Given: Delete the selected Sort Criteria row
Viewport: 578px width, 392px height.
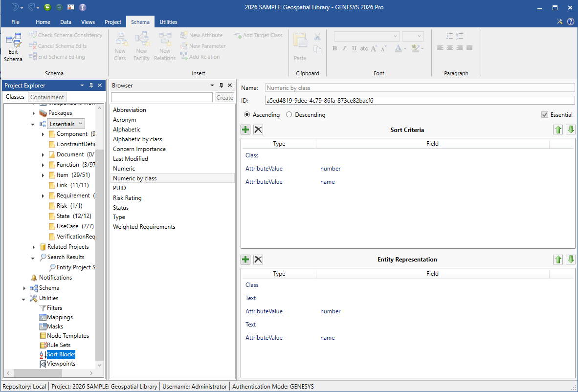Looking at the screenshot, I should 258,130.
